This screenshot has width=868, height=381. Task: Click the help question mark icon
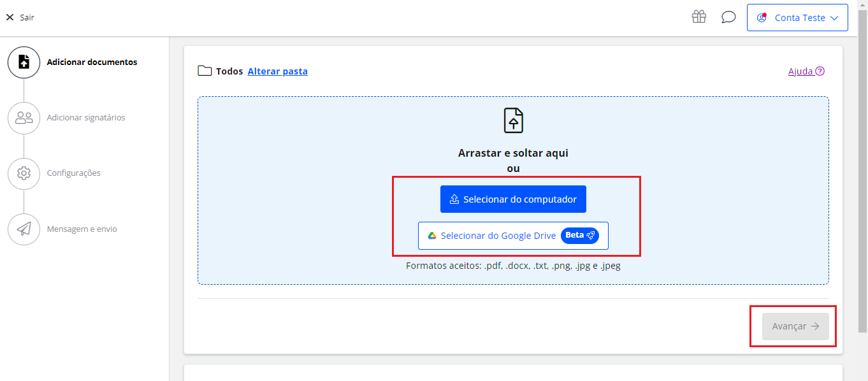820,71
